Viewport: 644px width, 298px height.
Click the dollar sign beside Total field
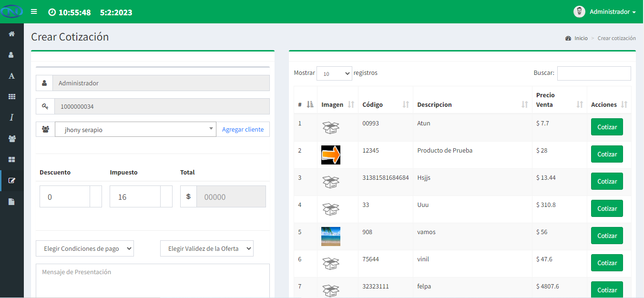click(x=188, y=196)
